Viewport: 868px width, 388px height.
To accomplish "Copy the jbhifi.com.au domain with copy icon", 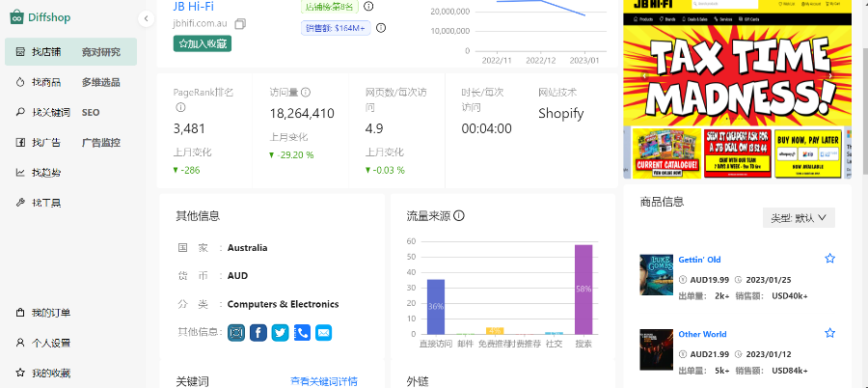I will (240, 23).
